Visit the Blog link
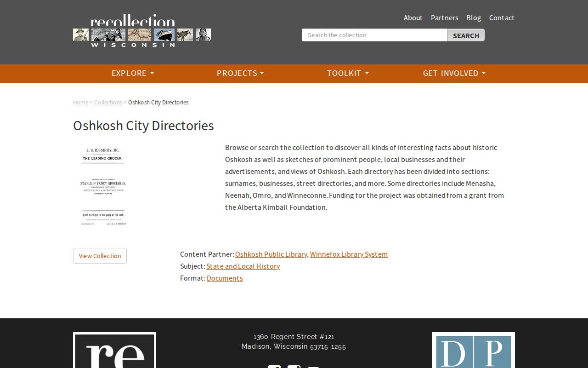 (x=474, y=17)
